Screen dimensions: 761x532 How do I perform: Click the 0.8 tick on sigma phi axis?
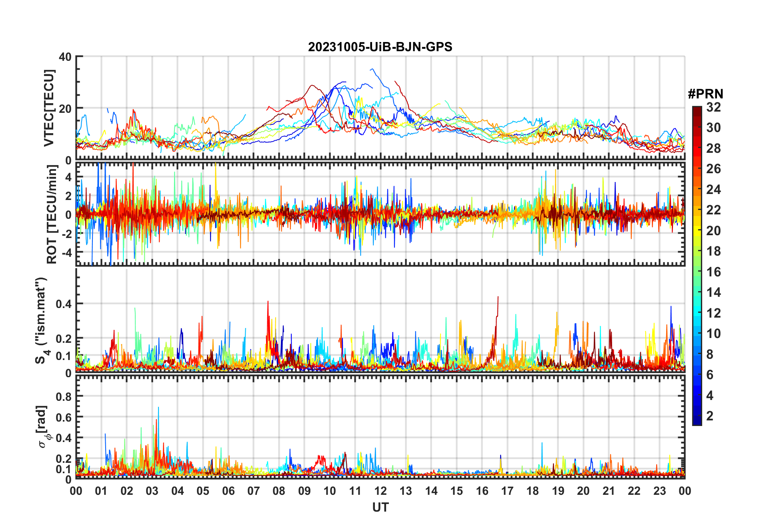(x=63, y=396)
